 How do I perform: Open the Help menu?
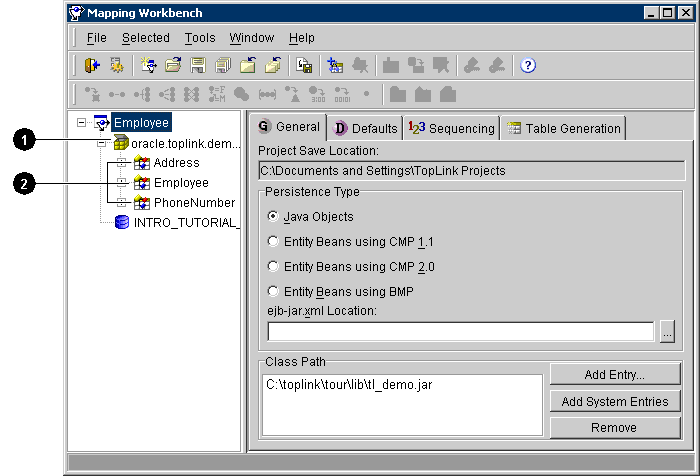tap(302, 38)
